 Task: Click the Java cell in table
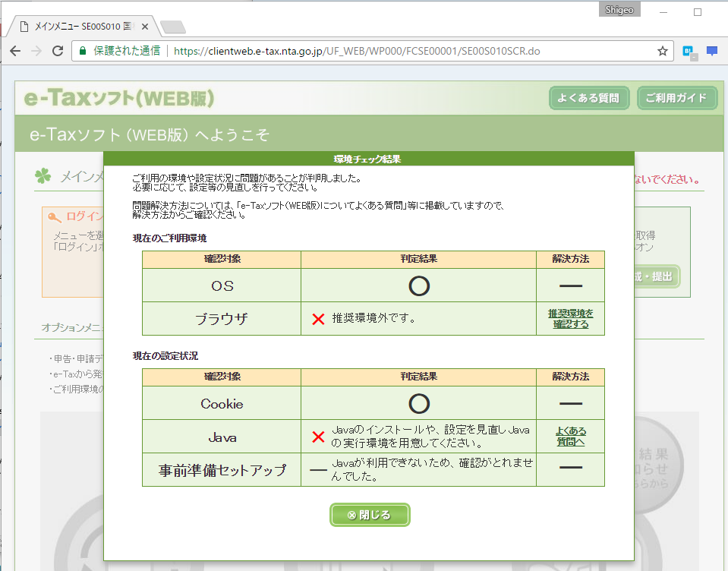[222, 437]
